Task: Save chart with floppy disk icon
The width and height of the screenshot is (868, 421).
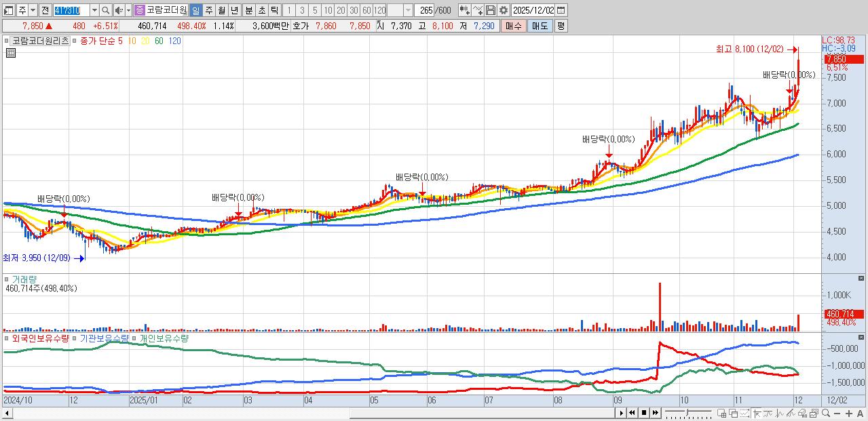Action: pos(491,10)
